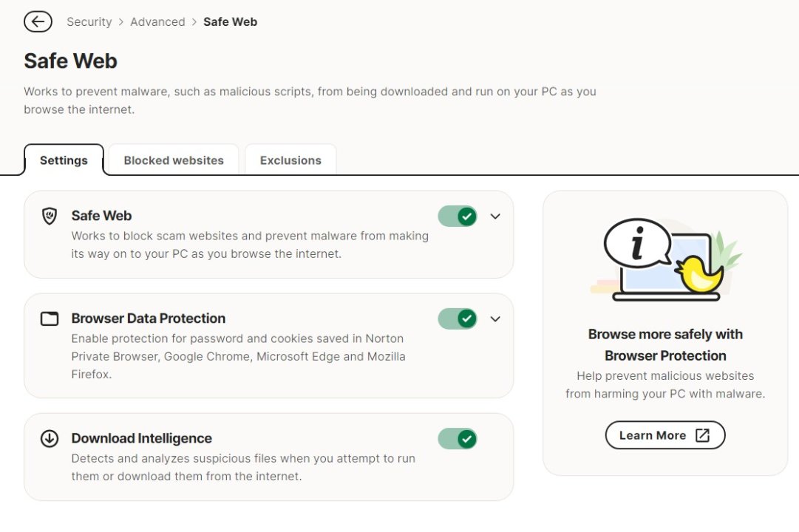Go to Security in the breadcrumb

(x=89, y=22)
